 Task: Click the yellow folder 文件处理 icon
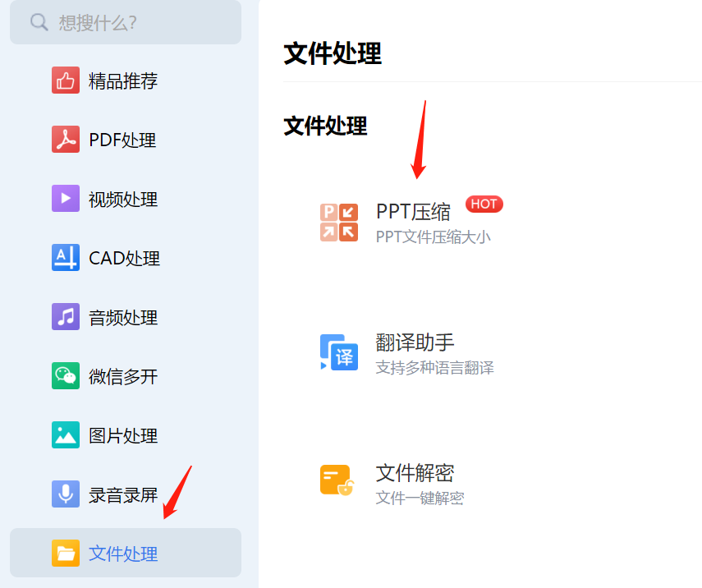66,553
